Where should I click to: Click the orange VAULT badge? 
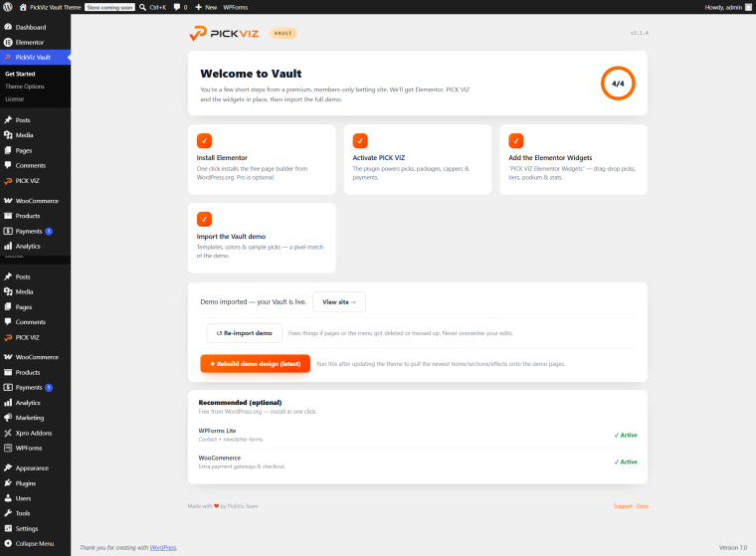pyautogui.click(x=283, y=33)
